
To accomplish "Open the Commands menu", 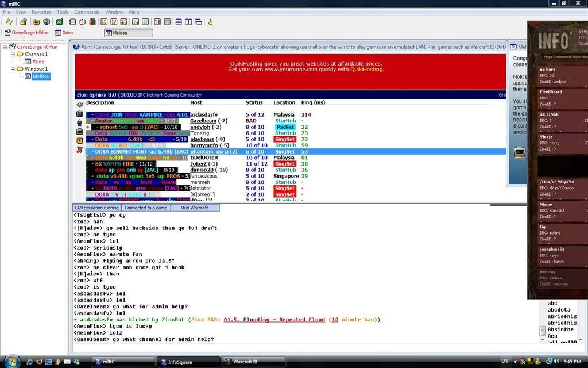I will (87, 12).
